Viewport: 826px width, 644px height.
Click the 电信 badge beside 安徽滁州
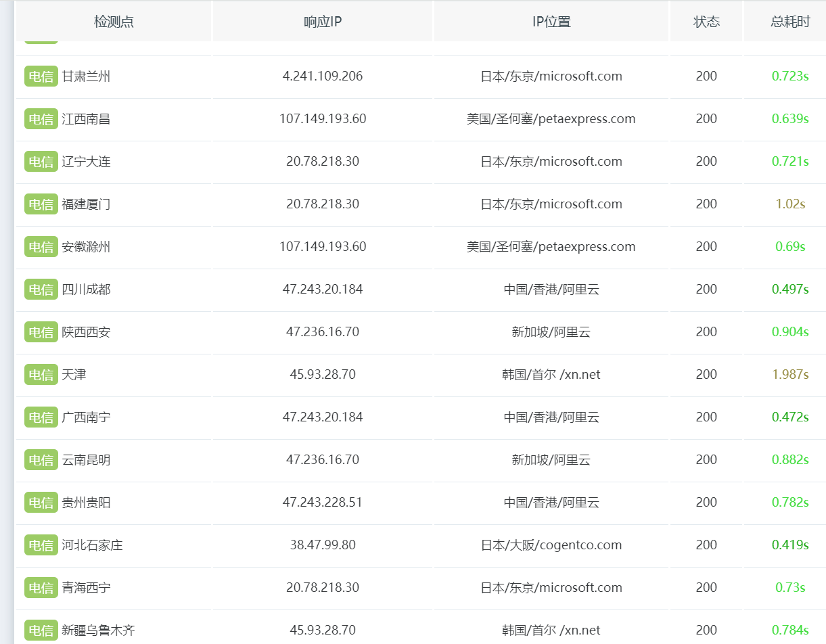pyautogui.click(x=41, y=247)
